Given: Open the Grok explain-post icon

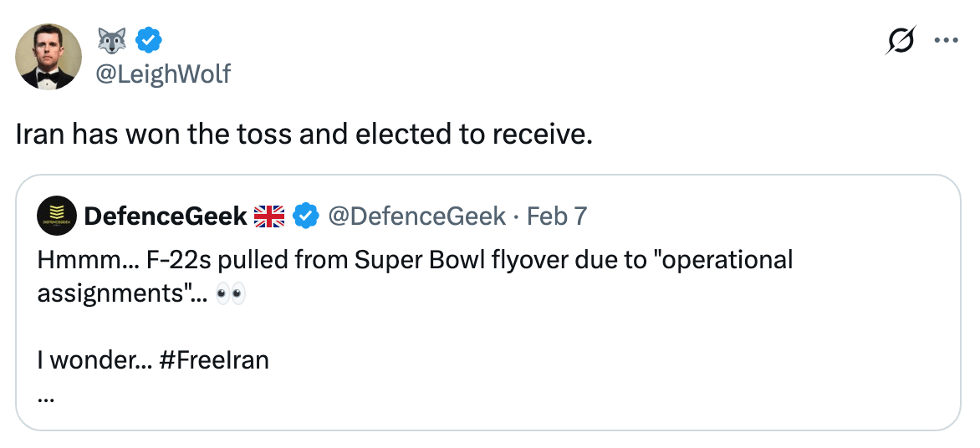Looking at the screenshot, I should 900,41.
